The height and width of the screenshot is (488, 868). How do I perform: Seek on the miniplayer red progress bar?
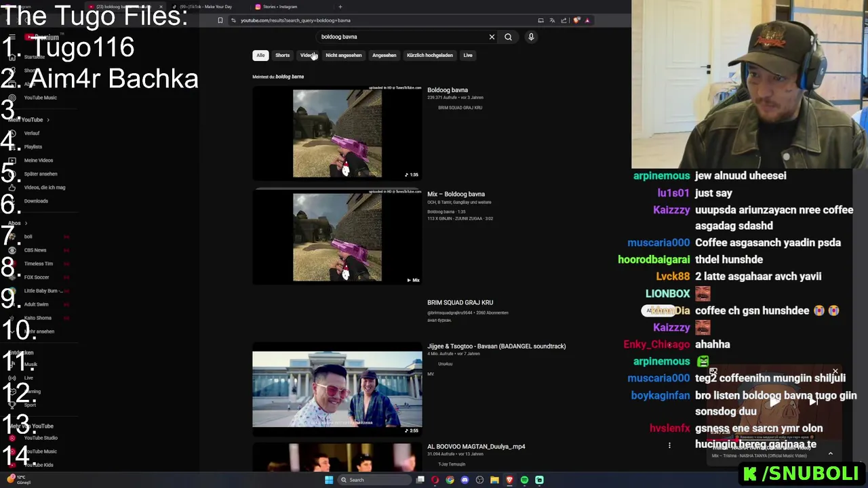(774, 440)
